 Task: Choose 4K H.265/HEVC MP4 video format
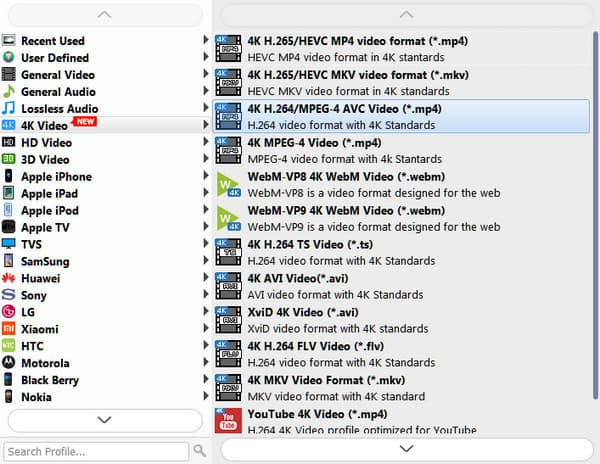pyautogui.click(x=401, y=49)
